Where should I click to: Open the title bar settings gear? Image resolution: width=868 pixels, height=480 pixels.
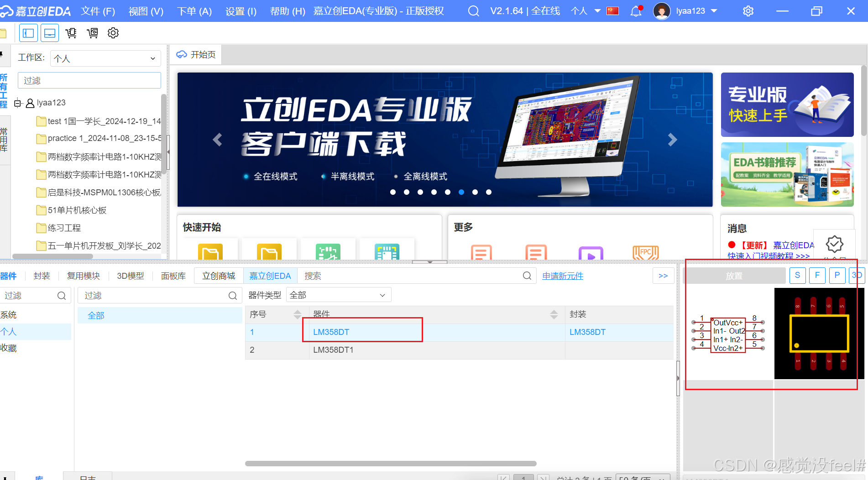(748, 11)
